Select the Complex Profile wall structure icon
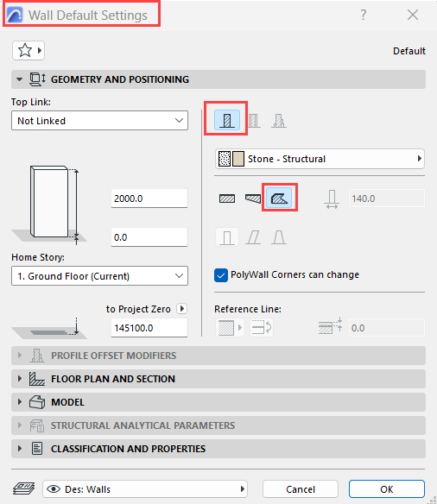 tap(279, 121)
